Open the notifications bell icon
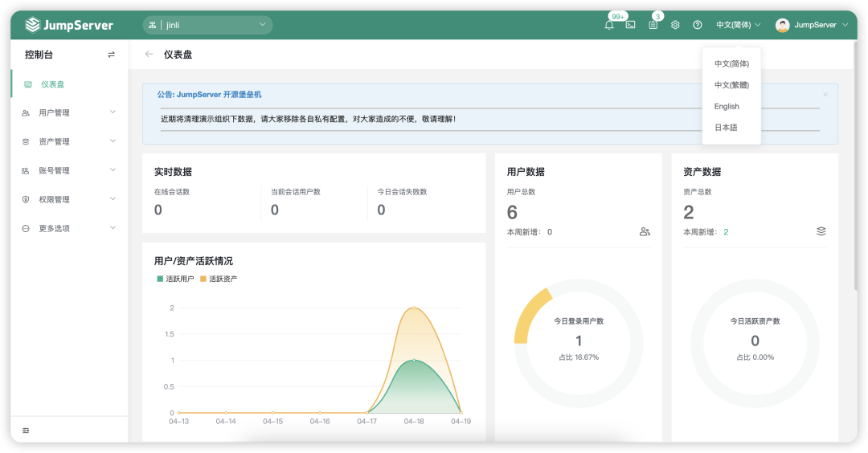 point(609,25)
